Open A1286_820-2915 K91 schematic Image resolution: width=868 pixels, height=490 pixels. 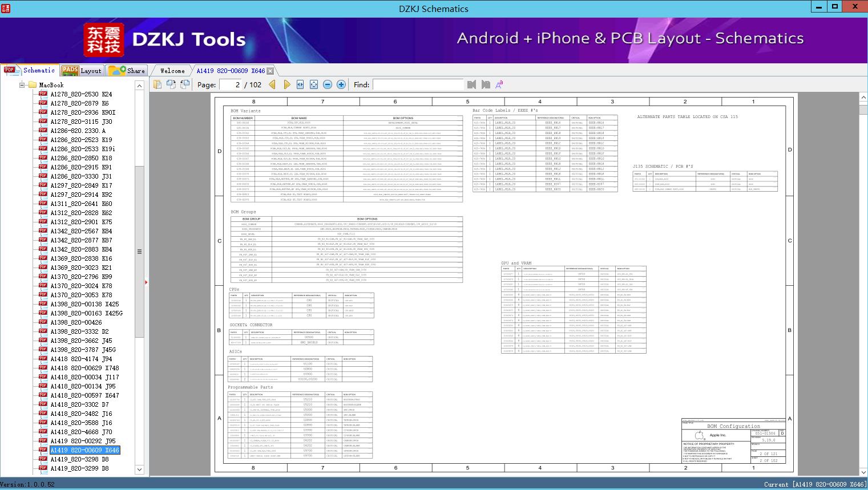pyautogui.click(x=81, y=167)
